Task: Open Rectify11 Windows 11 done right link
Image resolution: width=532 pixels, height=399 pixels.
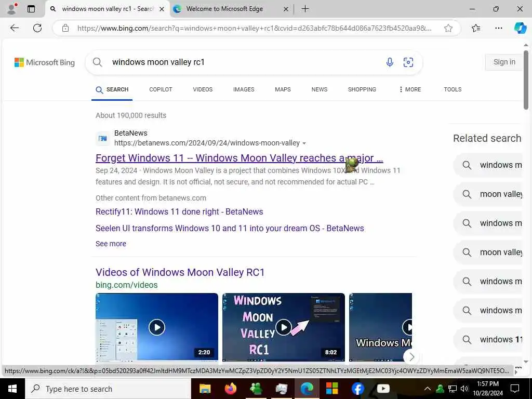Action: point(179,212)
